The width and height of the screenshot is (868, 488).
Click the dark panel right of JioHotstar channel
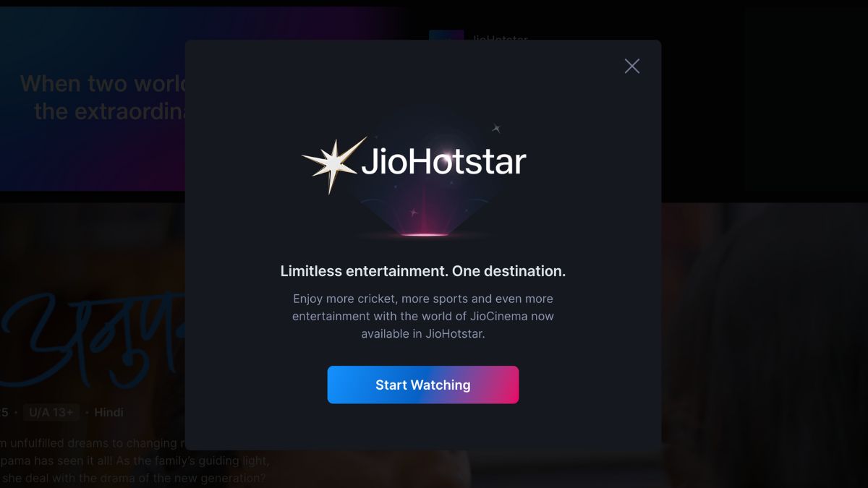804,101
